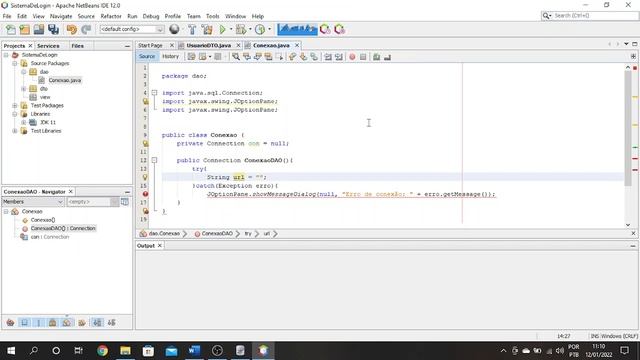
Task: Click the Debug Project icon
Action: point(240,29)
